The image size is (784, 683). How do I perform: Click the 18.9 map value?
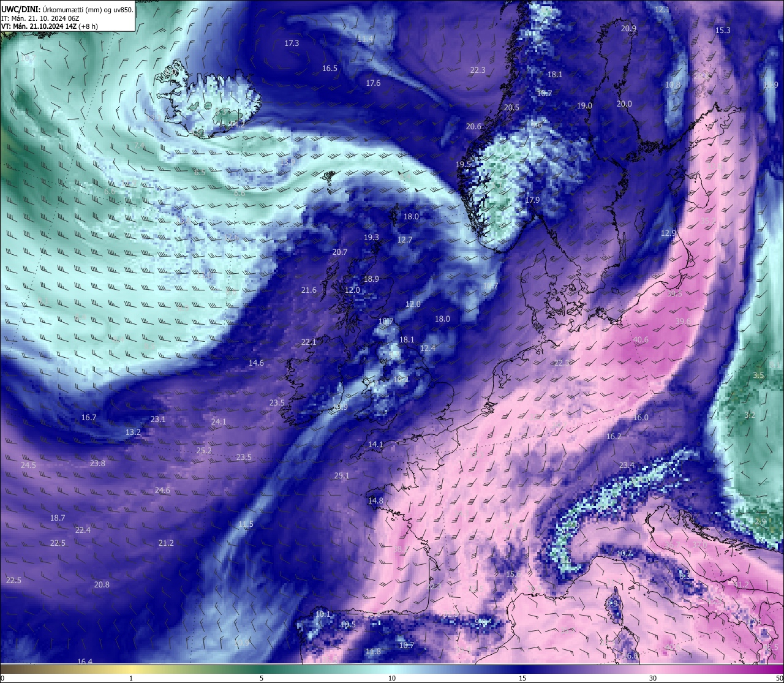pos(371,279)
